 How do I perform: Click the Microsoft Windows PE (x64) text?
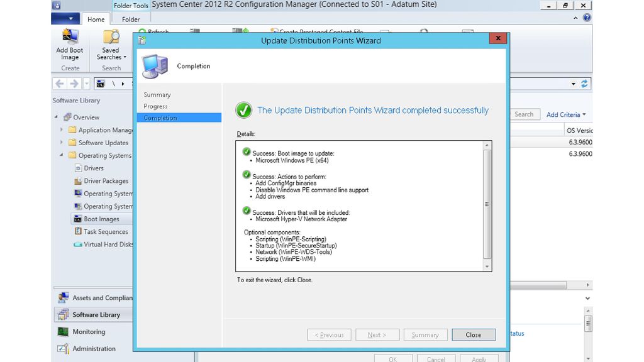coord(292,160)
